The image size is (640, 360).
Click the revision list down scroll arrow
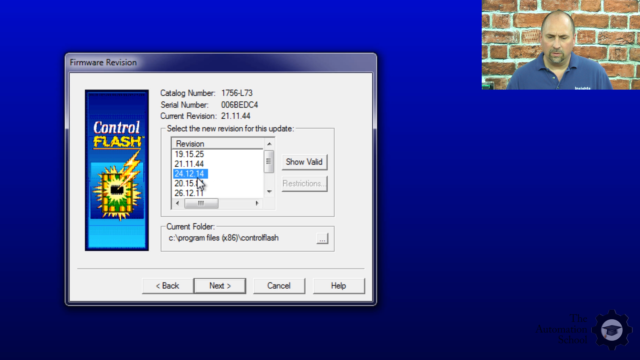point(269,191)
